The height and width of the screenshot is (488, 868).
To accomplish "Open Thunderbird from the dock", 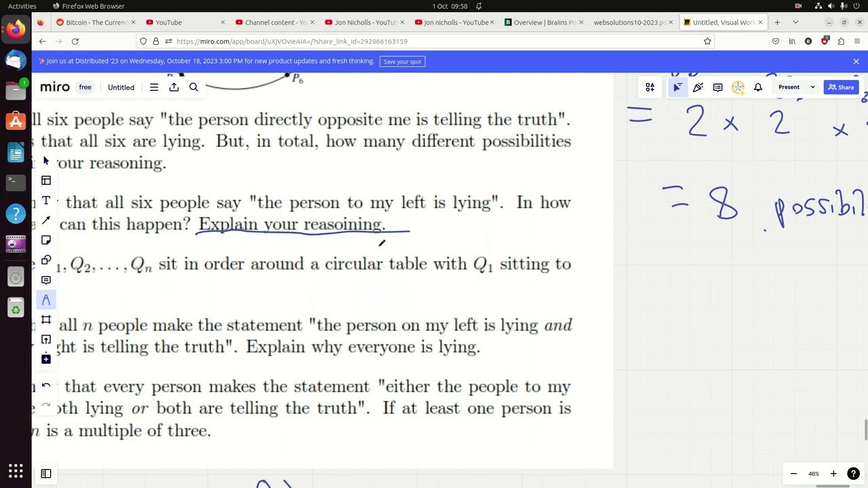I will point(16,60).
